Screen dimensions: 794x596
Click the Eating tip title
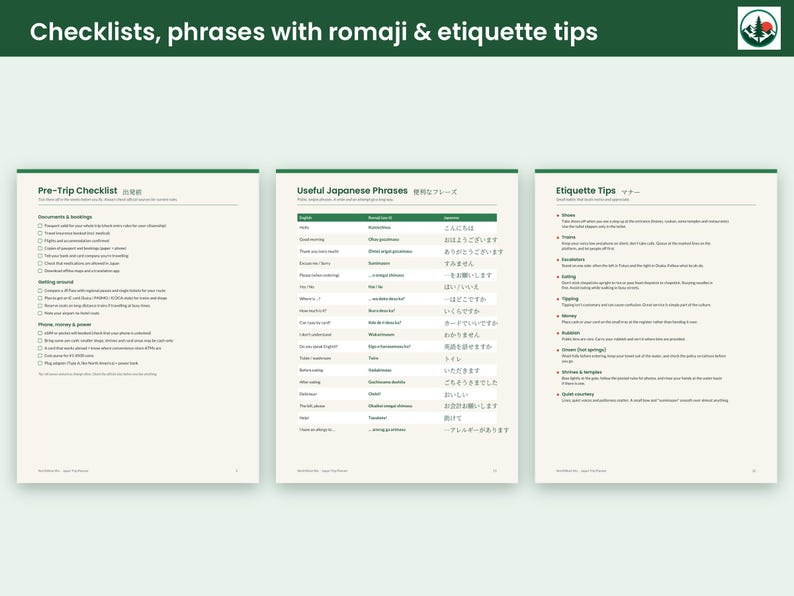point(569,276)
